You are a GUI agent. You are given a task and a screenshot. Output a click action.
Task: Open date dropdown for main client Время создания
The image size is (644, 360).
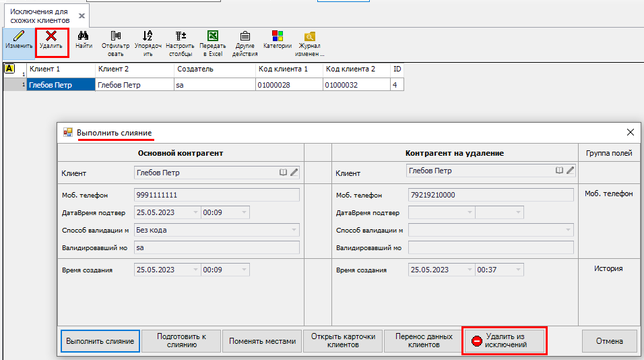point(195,270)
